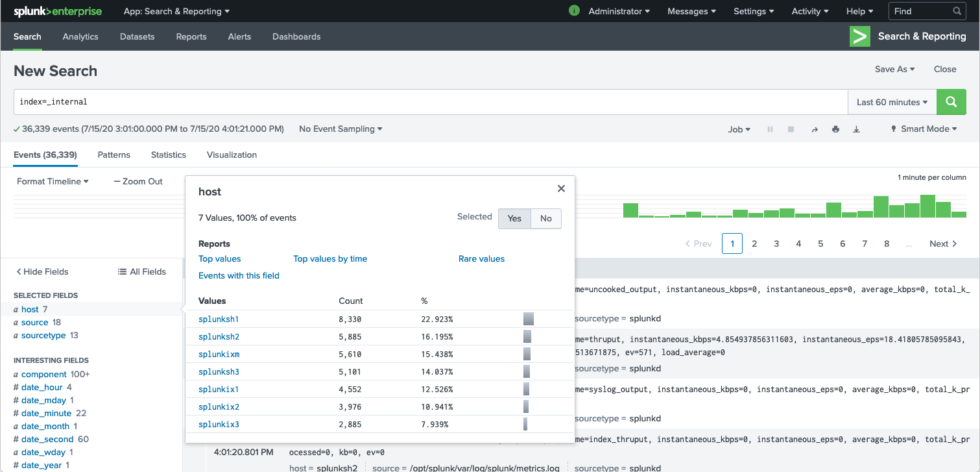Viewport: 980px width, 472px height.
Task: Open the No Event Sampling dropdown
Action: pyautogui.click(x=341, y=129)
